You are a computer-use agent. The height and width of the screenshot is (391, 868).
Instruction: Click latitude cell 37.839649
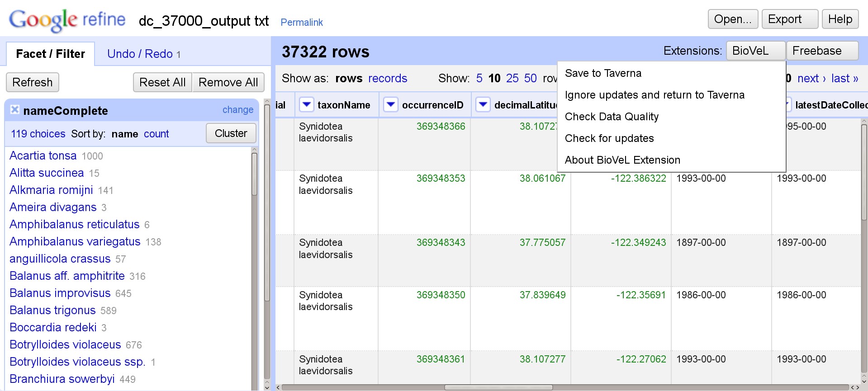542,295
